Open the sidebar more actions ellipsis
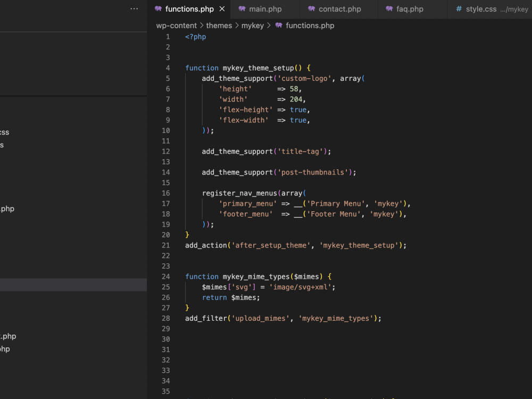 [134, 9]
